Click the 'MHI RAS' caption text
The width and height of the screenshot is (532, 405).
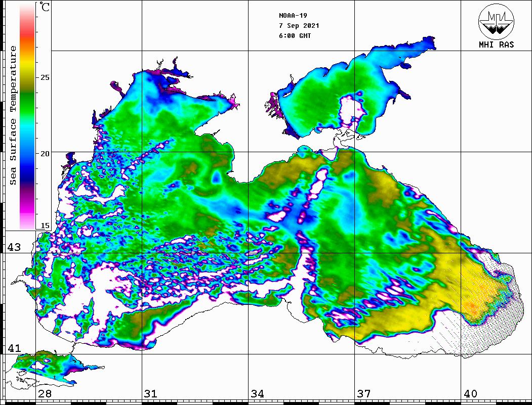[497, 44]
